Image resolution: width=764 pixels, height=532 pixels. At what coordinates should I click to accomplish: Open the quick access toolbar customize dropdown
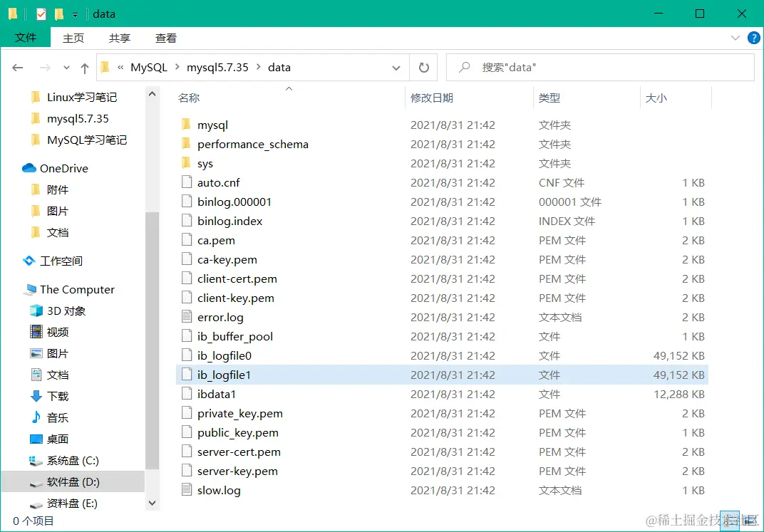(x=75, y=15)
